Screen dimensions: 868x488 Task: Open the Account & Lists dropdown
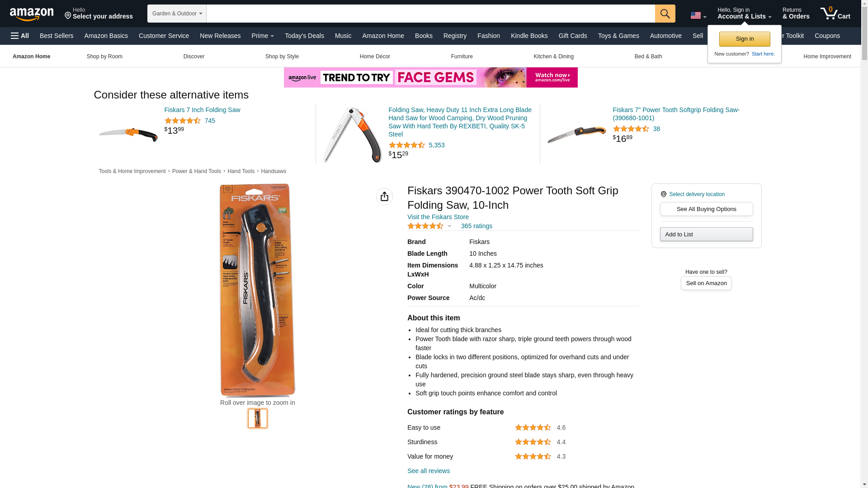coord(744,14)
